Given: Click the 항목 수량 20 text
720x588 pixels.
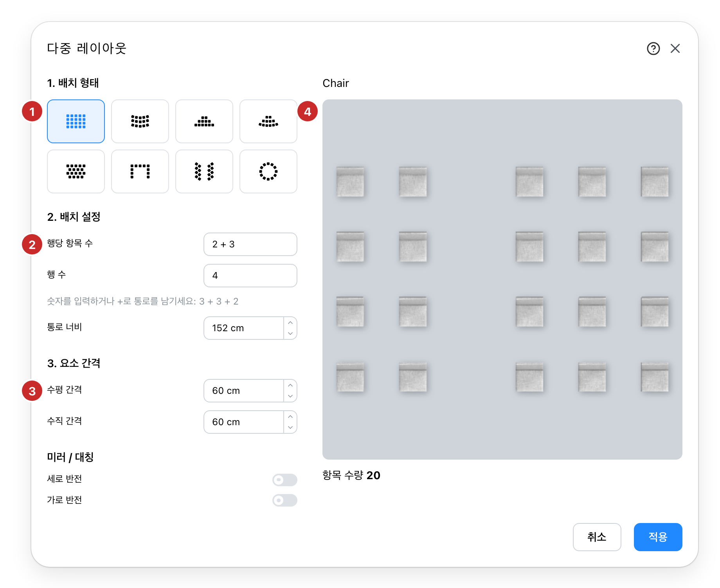Looking at the screenshot, I should click(x=351, y=475).
